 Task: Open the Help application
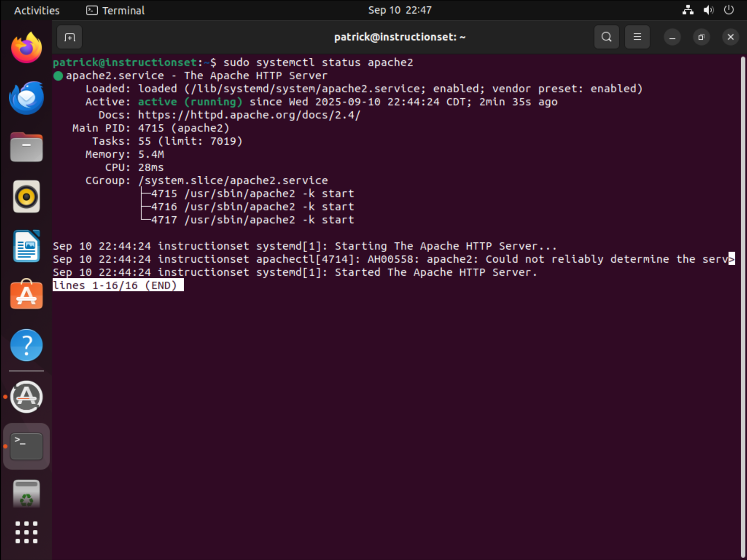(x=27, y=345)
